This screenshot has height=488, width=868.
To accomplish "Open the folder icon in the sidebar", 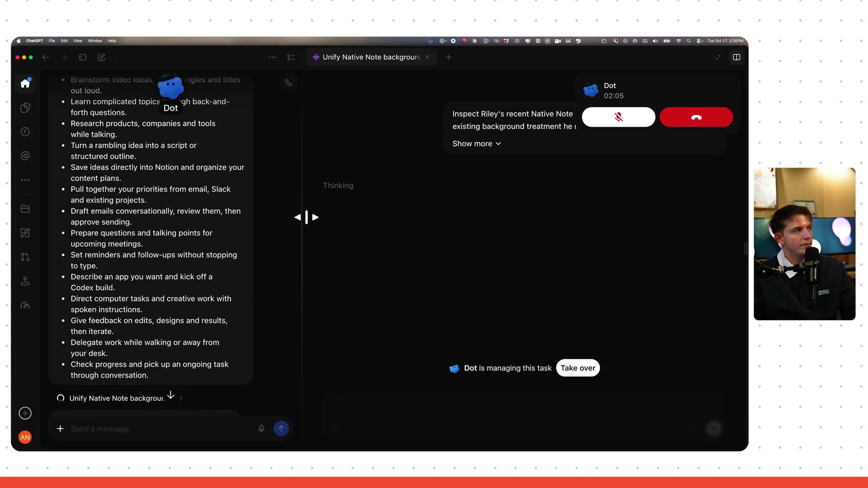I will click(x=25, y=209).
